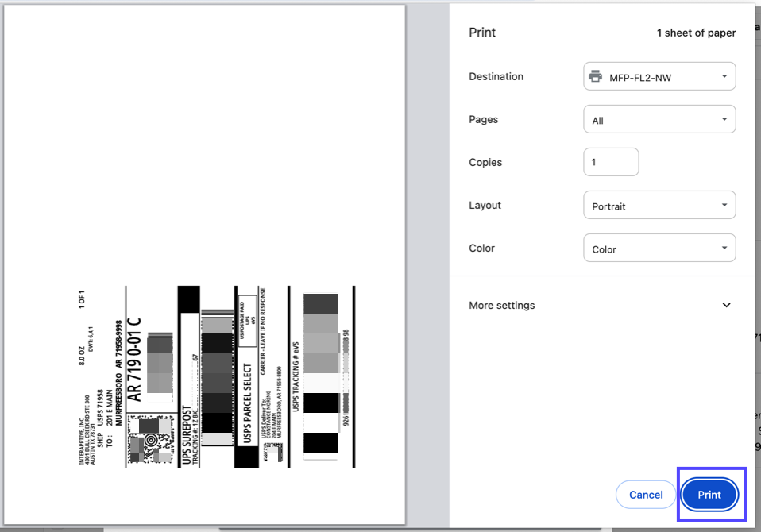The image size is (761, 532).
Task: Click the '1 sheet of paper' text
Action: click(696, 33)
